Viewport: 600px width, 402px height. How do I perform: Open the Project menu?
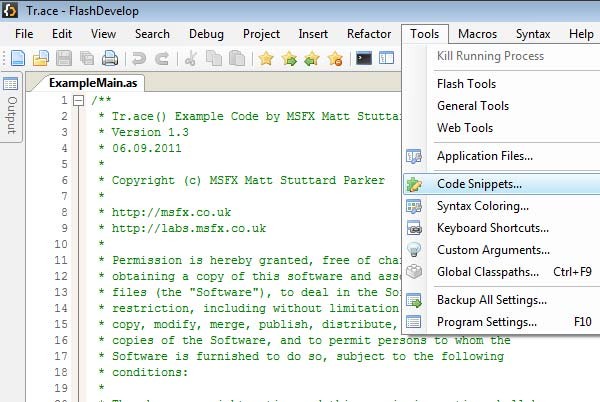pos(261,34)
